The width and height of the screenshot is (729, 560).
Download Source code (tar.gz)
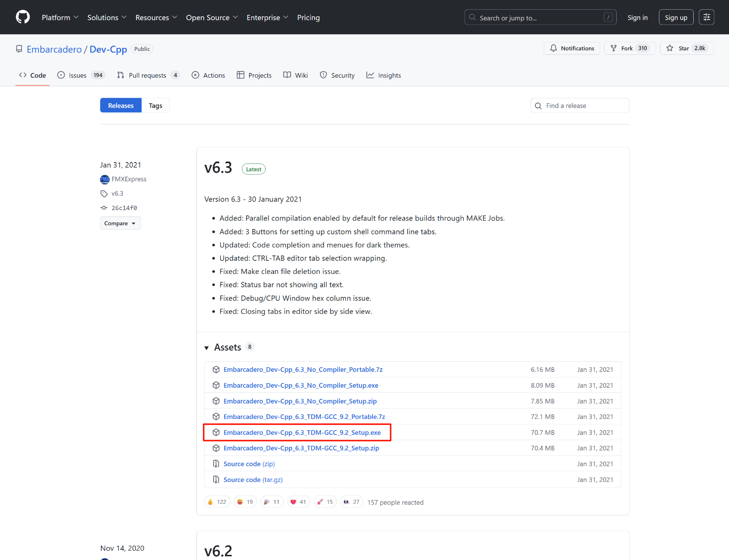[x=253, y=480]
